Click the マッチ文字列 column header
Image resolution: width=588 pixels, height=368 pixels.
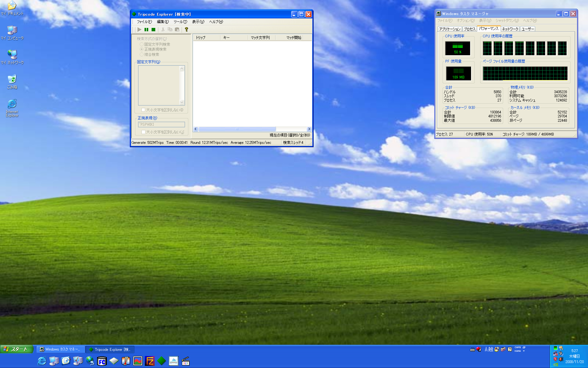(x=261, y=38)
